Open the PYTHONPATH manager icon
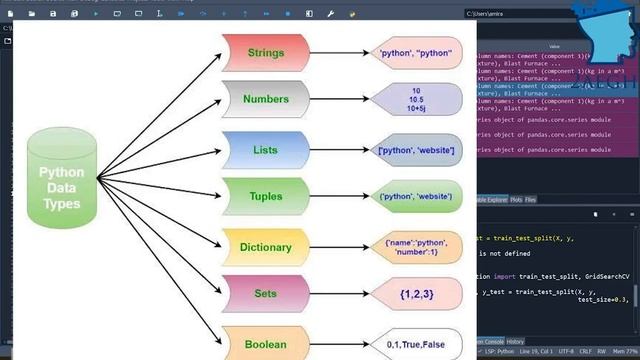The image size is (640, 360). (352, 14)
